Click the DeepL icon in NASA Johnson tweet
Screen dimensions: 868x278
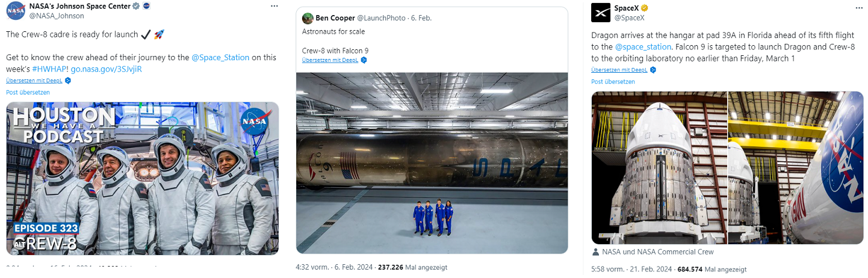(x=68, y=80)
